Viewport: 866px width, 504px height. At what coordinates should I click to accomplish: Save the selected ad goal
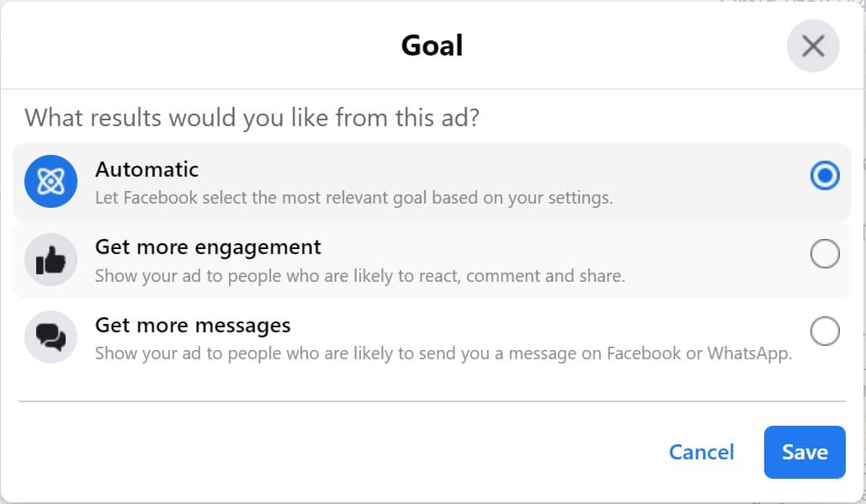point(804,452)
